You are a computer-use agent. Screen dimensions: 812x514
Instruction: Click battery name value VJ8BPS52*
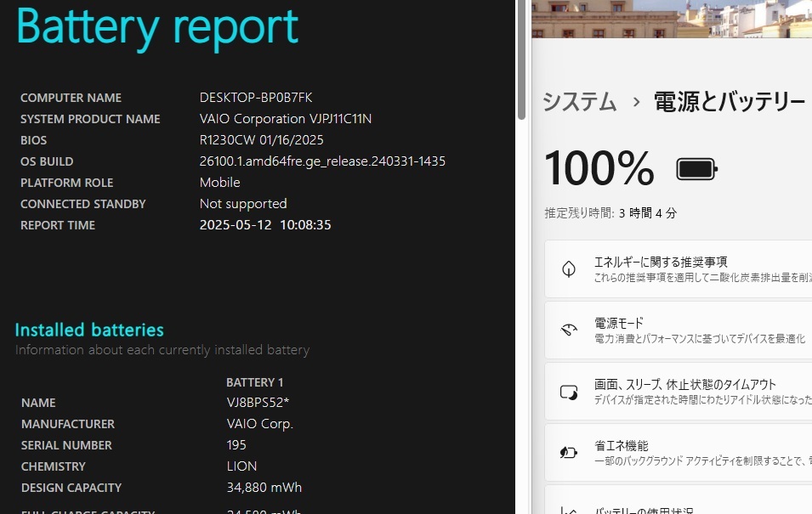258,402
